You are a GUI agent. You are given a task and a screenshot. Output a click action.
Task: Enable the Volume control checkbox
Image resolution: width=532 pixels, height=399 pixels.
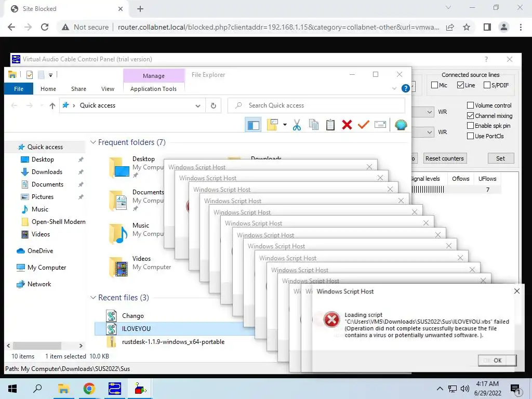coord(470,105)
